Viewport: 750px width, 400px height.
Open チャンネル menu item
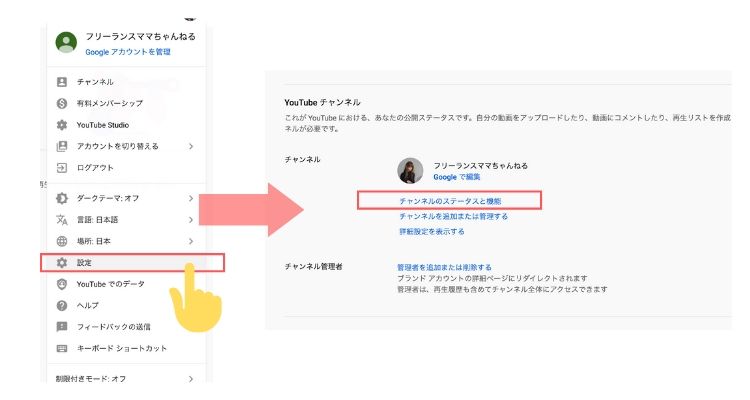(x=127, y=82)
